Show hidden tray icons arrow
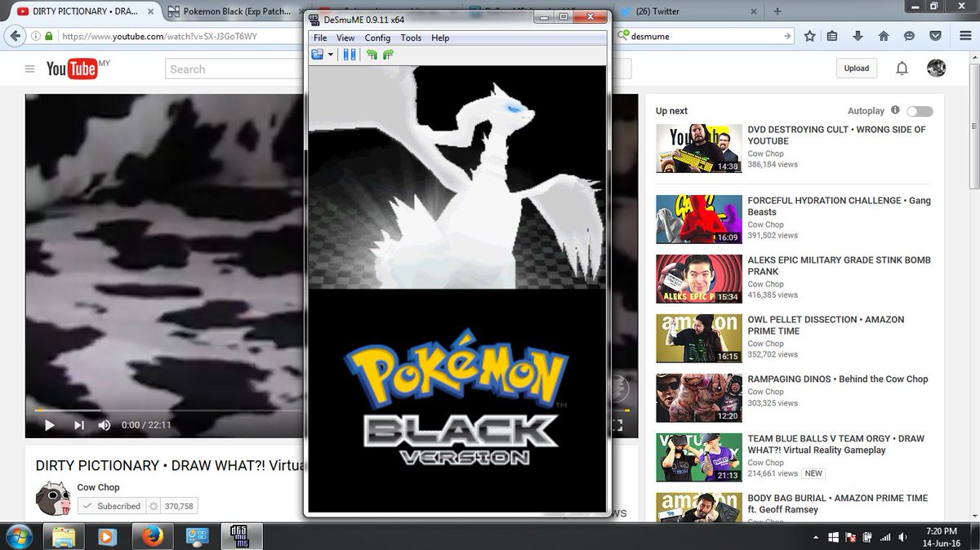 click(x=814, y=537)
